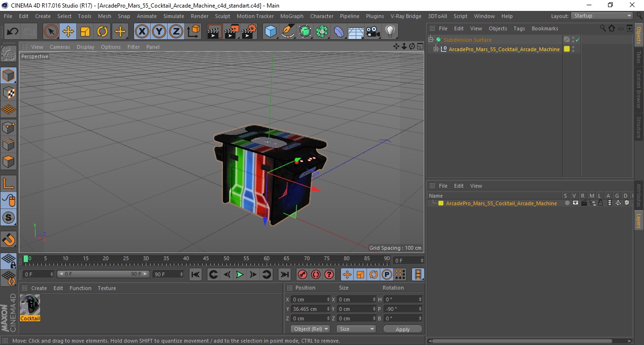Open Object (Rel) coordinate dropdown
644x345 pixels.
tap(310, 329)
